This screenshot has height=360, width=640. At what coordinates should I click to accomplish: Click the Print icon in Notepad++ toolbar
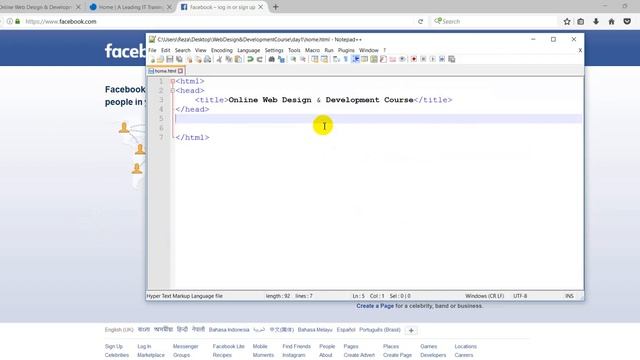coord(207,59)
